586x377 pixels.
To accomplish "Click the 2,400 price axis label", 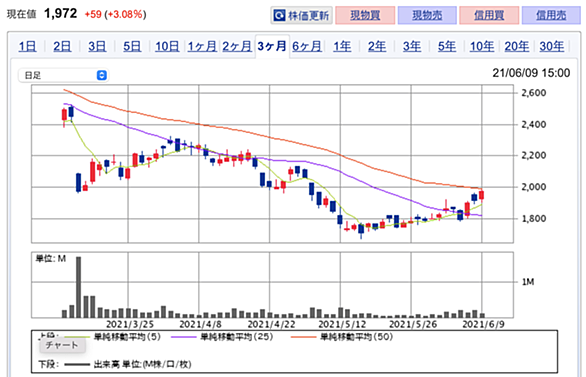I will click(534, 124).
